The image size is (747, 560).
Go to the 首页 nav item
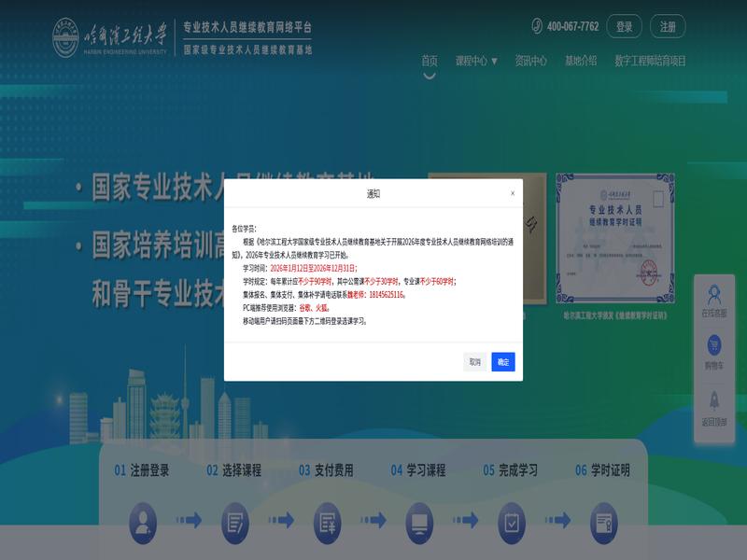(429, 61)
